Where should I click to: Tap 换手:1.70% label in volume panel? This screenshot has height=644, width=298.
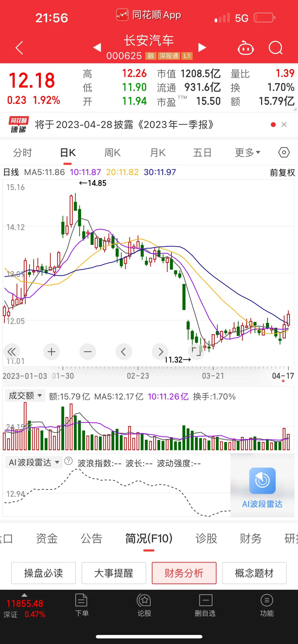pyautogui.click(x=214, y=397)
